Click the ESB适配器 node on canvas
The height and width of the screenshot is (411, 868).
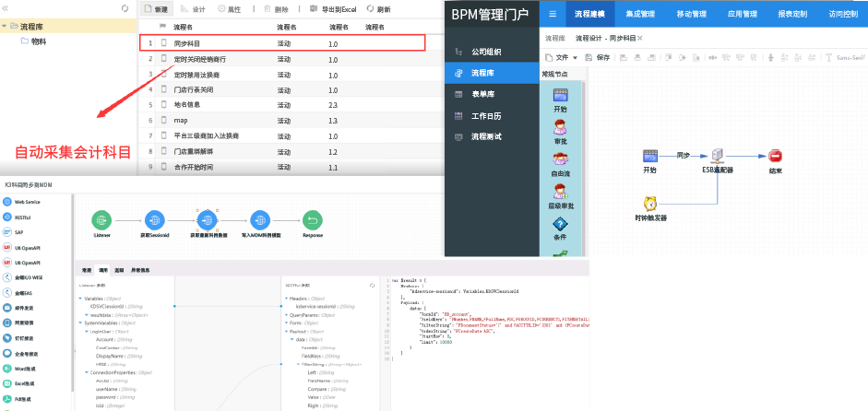[x=716, y=156]
